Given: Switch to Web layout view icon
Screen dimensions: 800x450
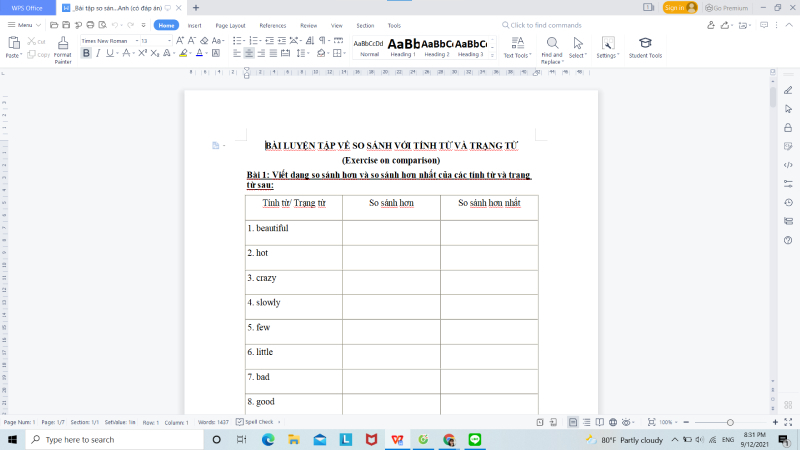Looking at the screenshot, I should [x=613, y=422].
